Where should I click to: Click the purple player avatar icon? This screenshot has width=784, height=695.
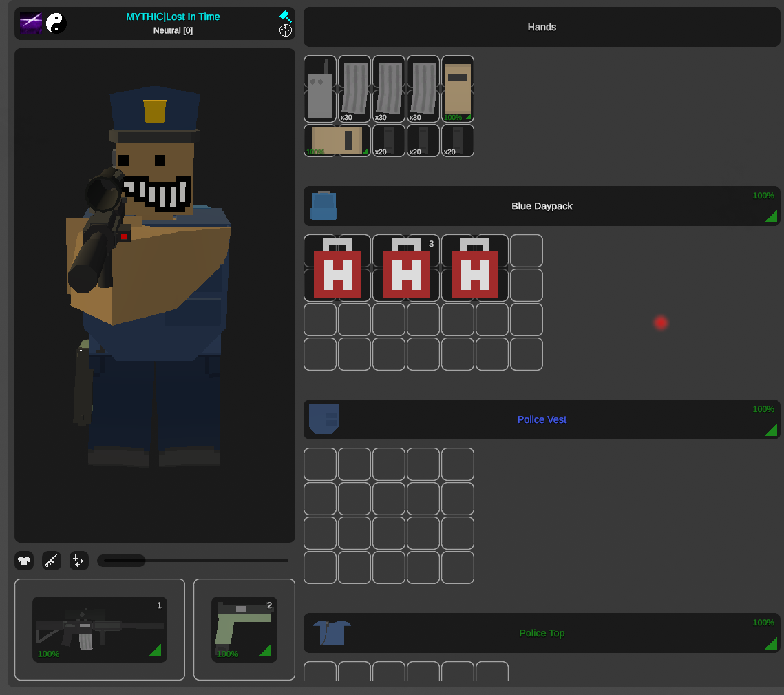(x=31, y=23)
